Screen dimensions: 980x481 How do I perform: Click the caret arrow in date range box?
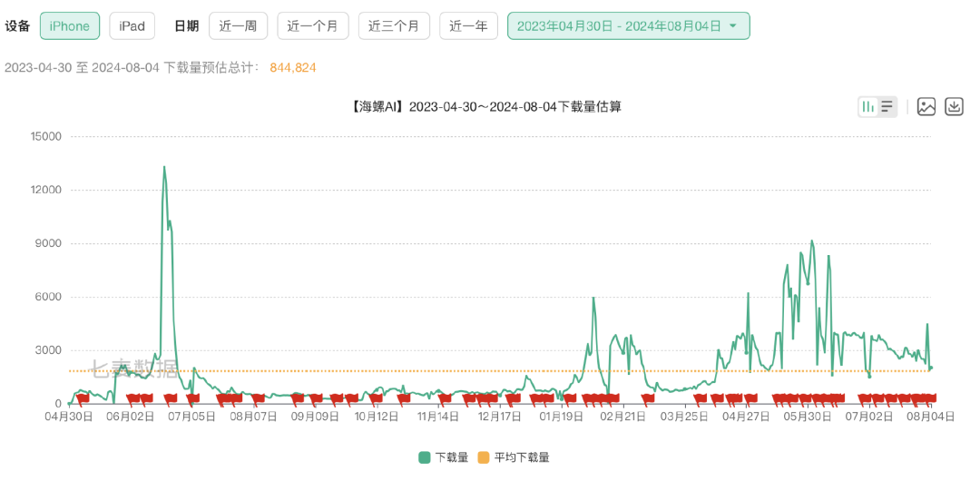point(733,26)
